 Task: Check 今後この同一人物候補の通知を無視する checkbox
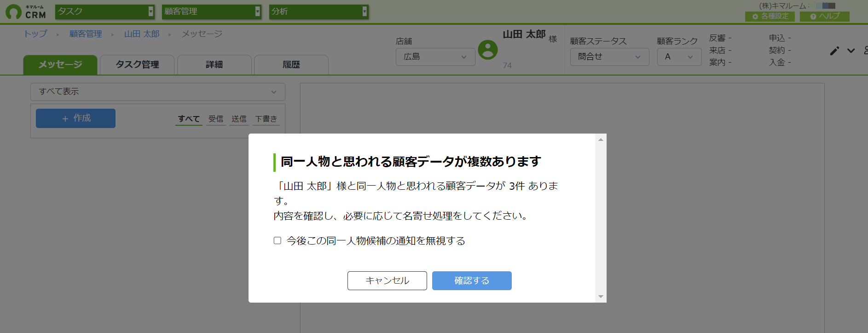[x=278, y=240]
